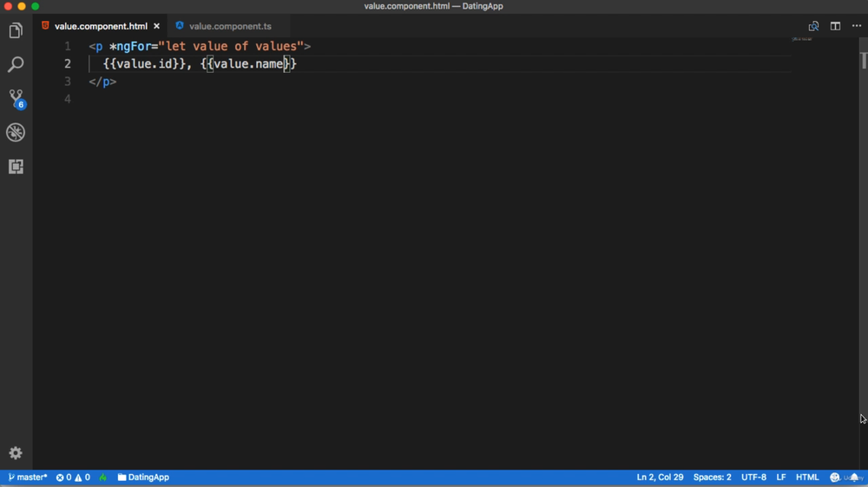Click line number 3 in gutter
The height and width of the screenshot is (487, 868).
[x=68, y=82]
